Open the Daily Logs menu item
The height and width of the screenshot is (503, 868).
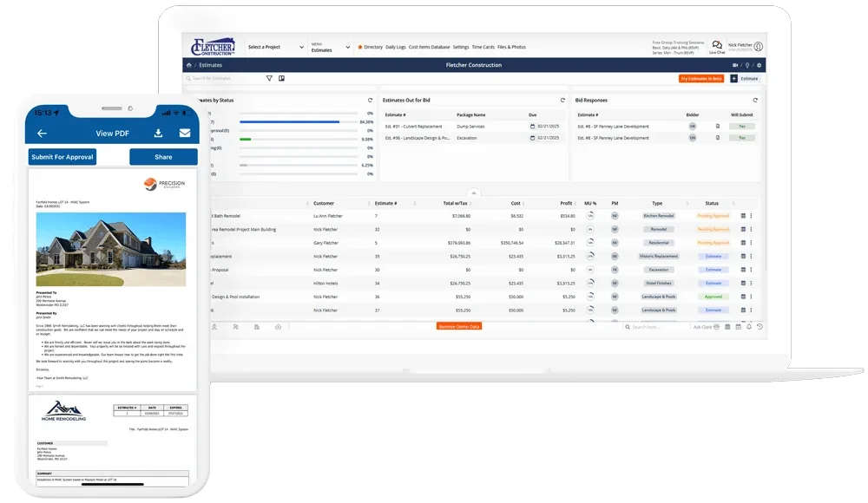[x=396, y=47]
